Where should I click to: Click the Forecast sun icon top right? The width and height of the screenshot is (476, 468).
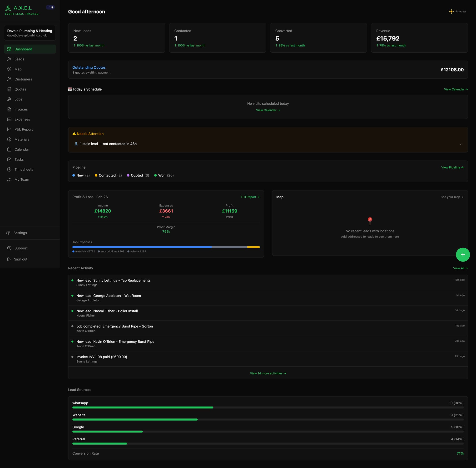(x=451, y=11)
